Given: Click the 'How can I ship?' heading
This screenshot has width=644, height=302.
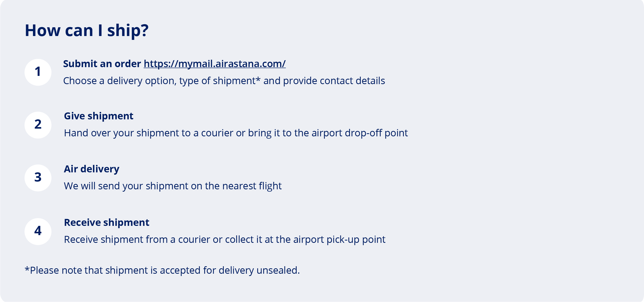Looking at the screenshot, I should (x=87, y=31).
